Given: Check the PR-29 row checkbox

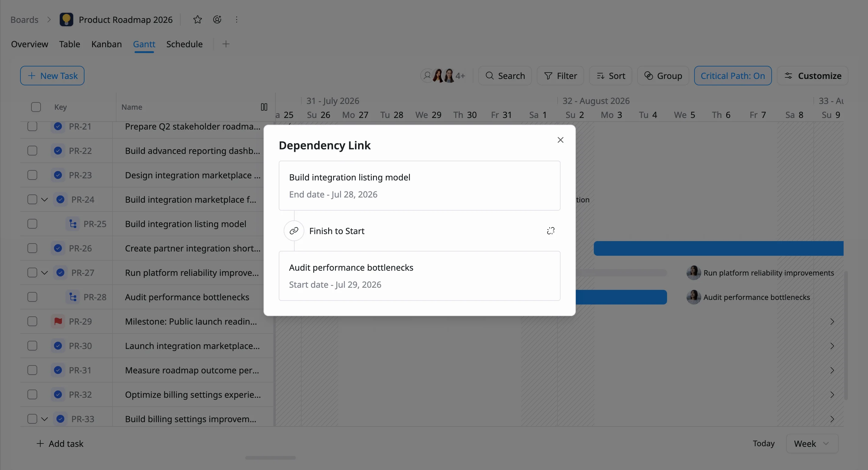Looking at the screenshot, I should click(32, 322).
